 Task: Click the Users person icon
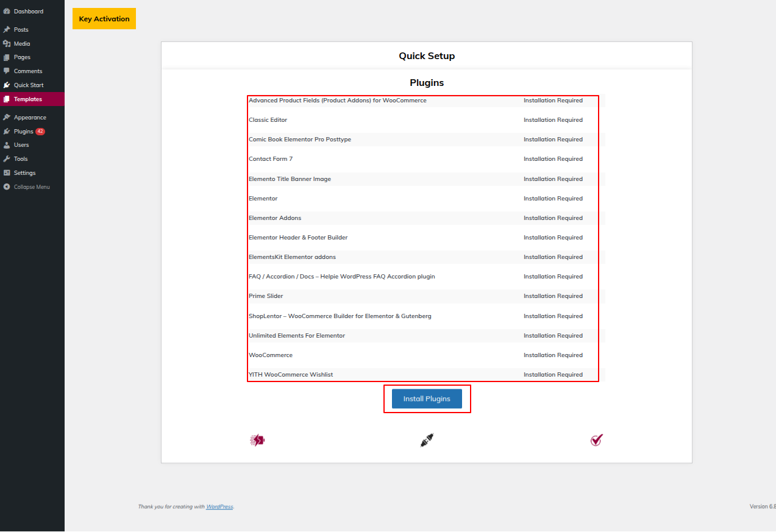pos(7,145)
